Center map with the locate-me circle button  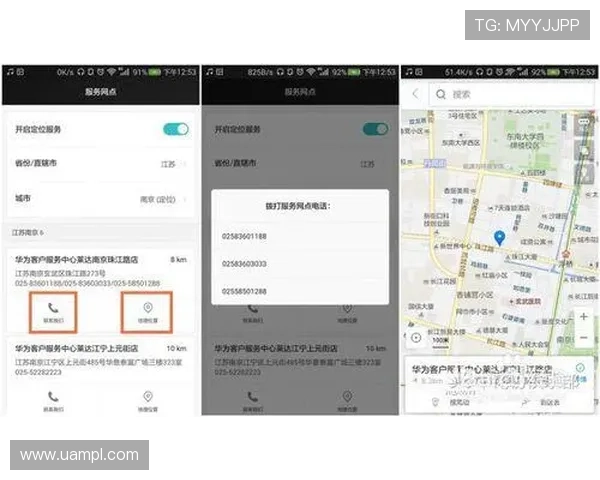tap(416, 338)
